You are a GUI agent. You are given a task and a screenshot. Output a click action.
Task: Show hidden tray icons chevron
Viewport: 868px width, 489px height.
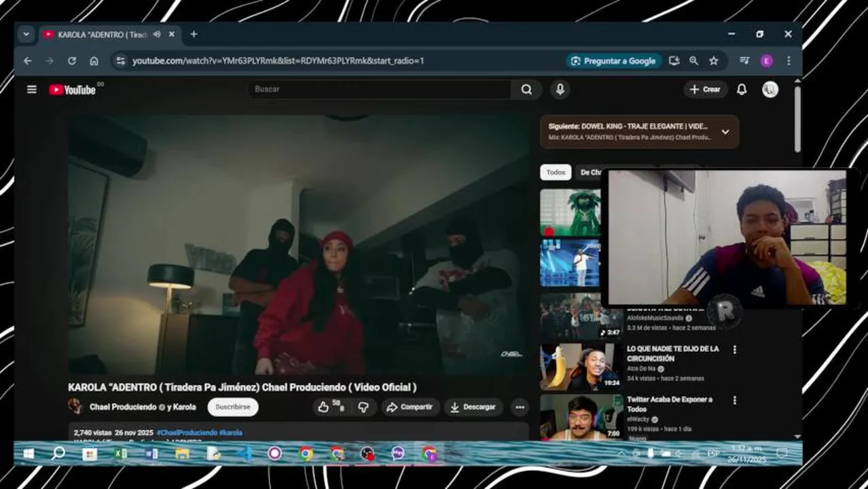point(621,454)
